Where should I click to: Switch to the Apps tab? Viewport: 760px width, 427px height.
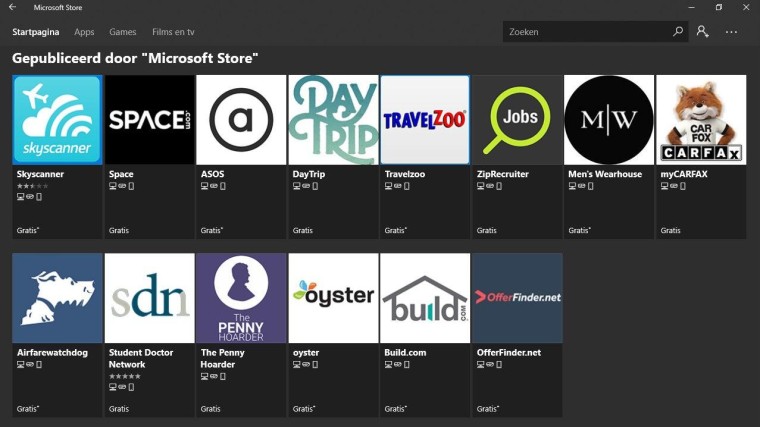click(x=84, y=32)
